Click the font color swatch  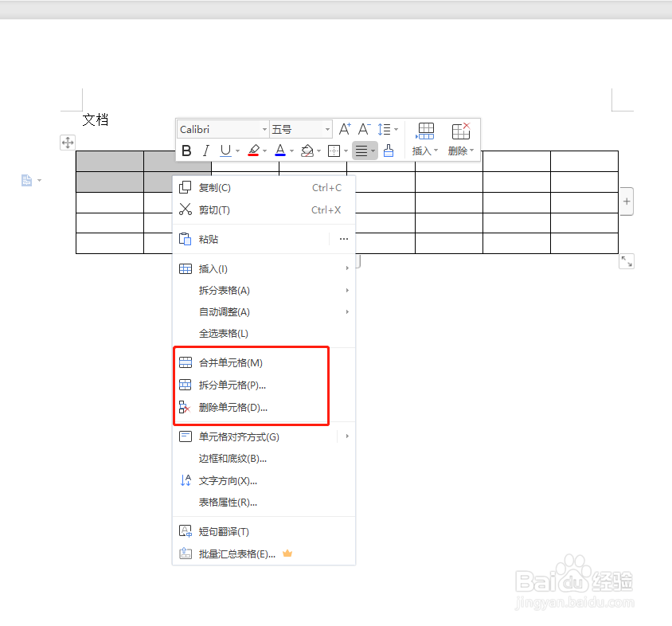pos(281,151)
